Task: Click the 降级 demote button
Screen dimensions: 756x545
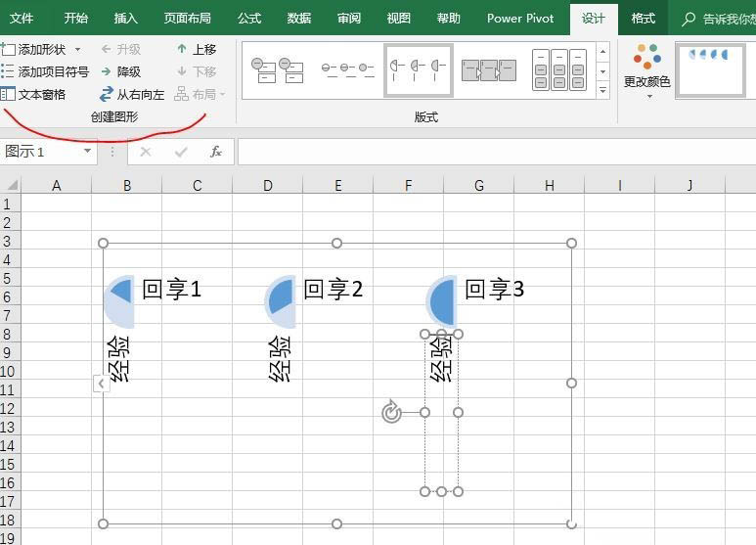Action: click(121, 71)
